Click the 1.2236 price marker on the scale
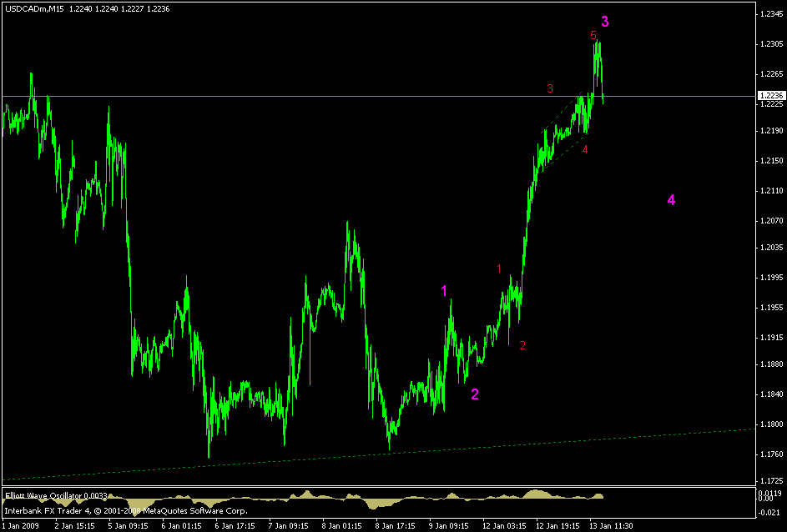787x532 pixels. point(772,95)
